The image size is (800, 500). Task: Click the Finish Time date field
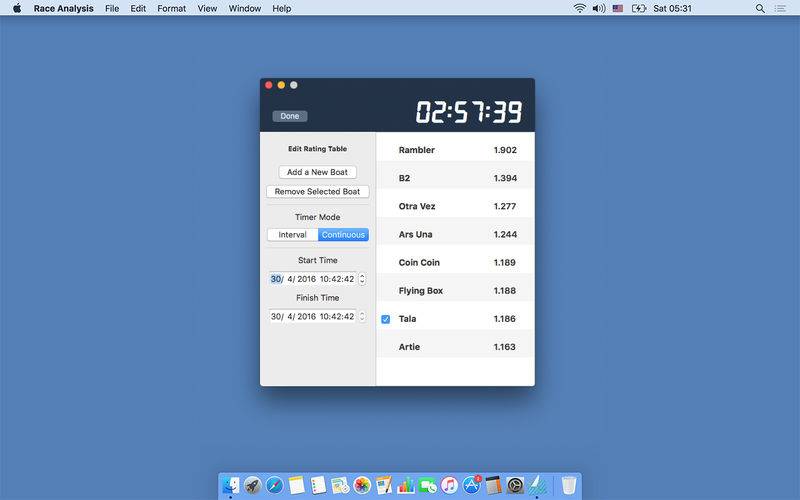[x=312, y=316]
